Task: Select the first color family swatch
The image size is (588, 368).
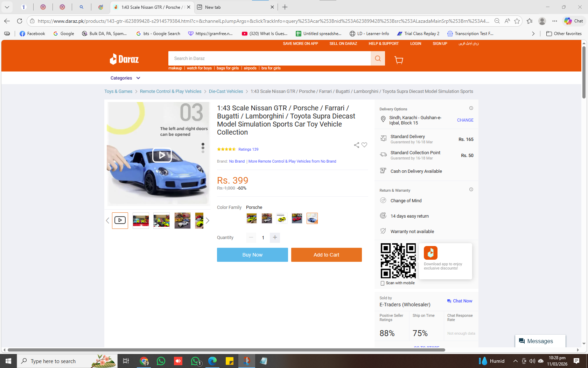Action: pyautogui.click(x=252, y=218)
